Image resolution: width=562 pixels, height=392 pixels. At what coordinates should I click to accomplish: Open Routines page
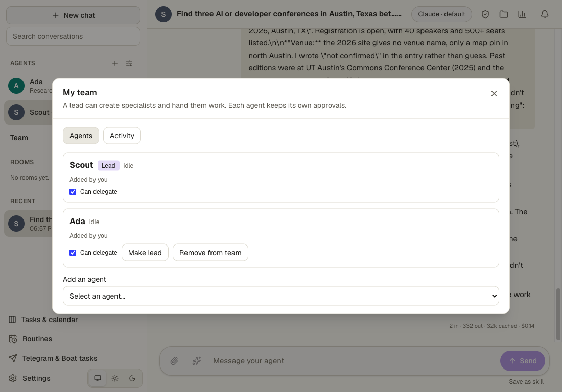click(37, 339)
